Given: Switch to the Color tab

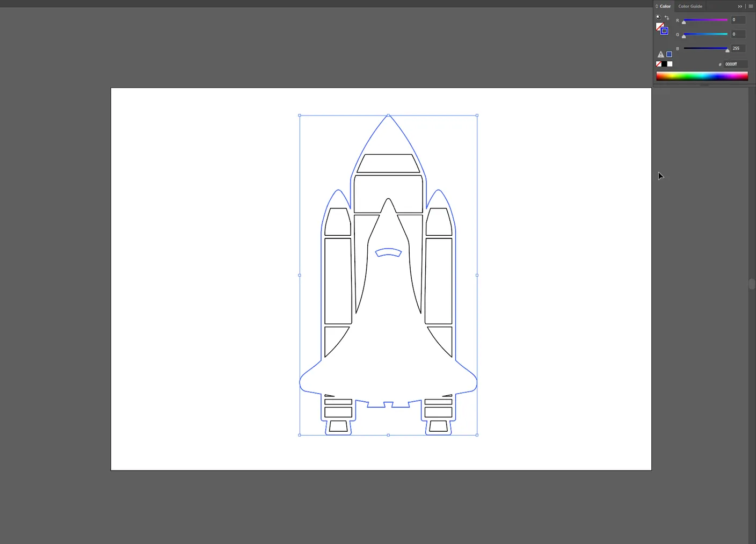Looking at the screenshot, I should [x=665, y=6].
